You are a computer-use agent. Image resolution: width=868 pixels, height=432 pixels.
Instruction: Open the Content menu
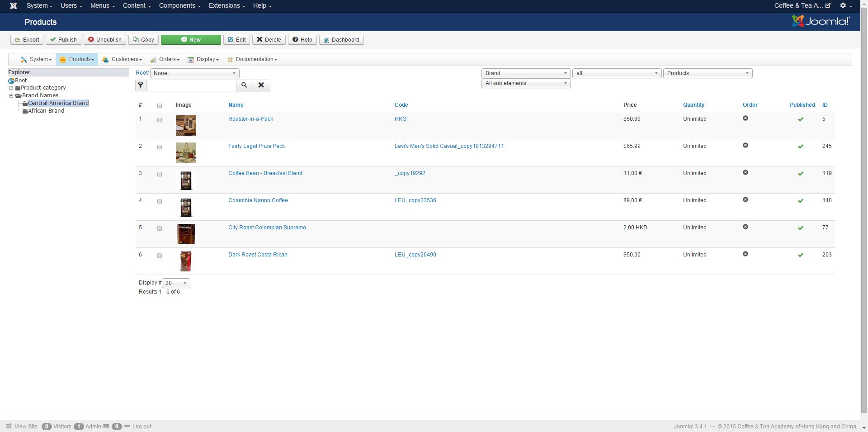[137, 6]
